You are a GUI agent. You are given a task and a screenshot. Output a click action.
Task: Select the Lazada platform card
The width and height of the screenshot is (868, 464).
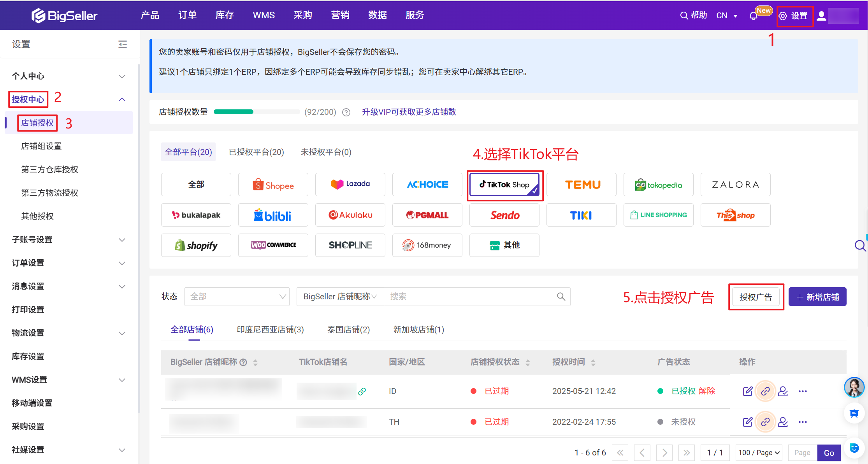[x=350, y=185]
